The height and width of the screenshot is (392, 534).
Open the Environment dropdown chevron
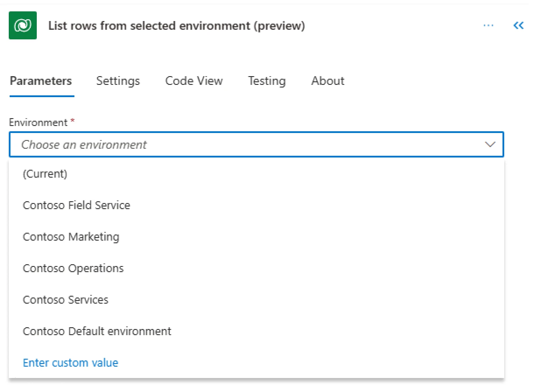[490, 144]
